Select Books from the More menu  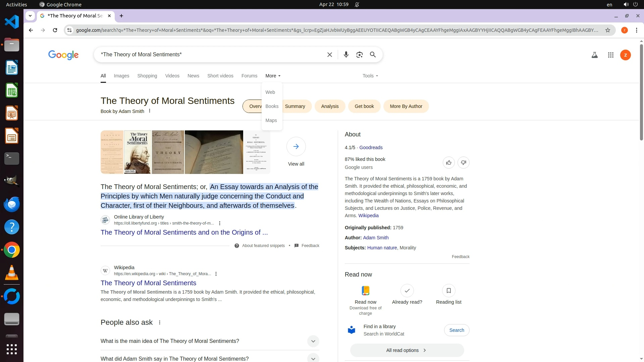click(272, 106)
